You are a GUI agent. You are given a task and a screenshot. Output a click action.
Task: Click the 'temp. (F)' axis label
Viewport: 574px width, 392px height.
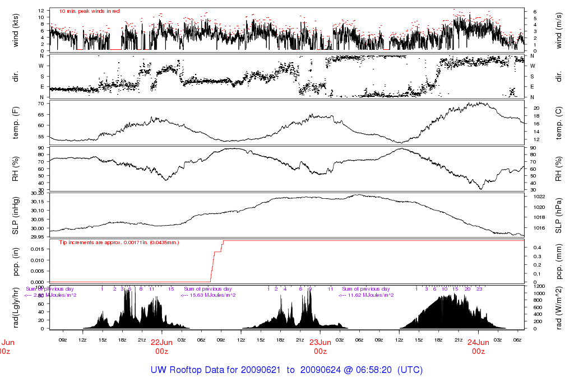15,123
